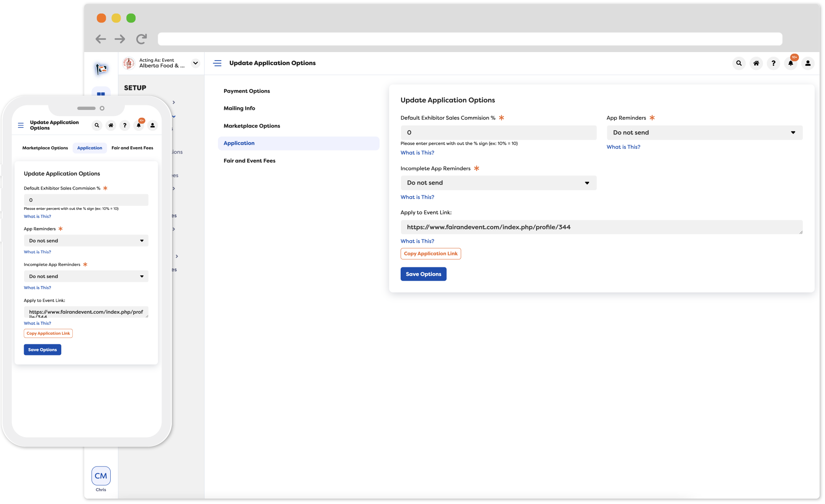This screenshot has height=504, width=825.
Task: Open notifications bell in the desktop header
Action: coord(791,63)
